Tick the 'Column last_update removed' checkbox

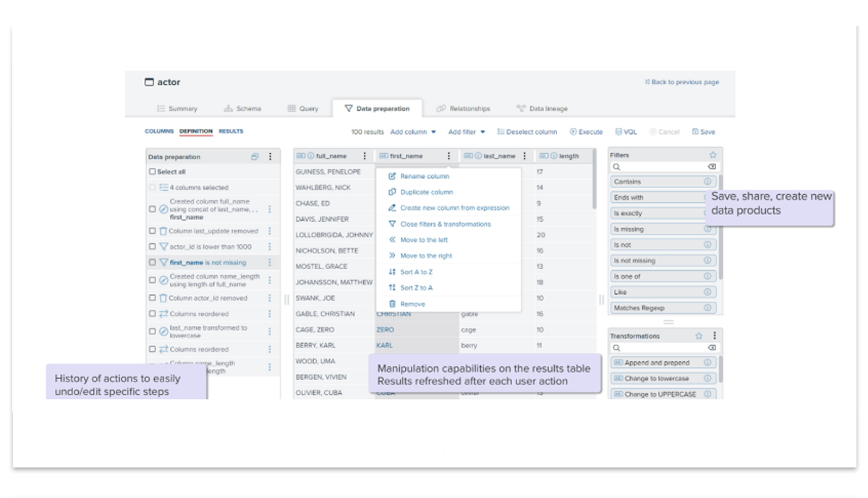(153, 231)
